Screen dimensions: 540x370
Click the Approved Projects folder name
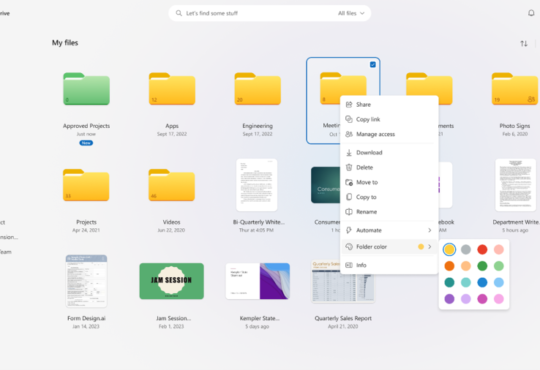(86, 126)
